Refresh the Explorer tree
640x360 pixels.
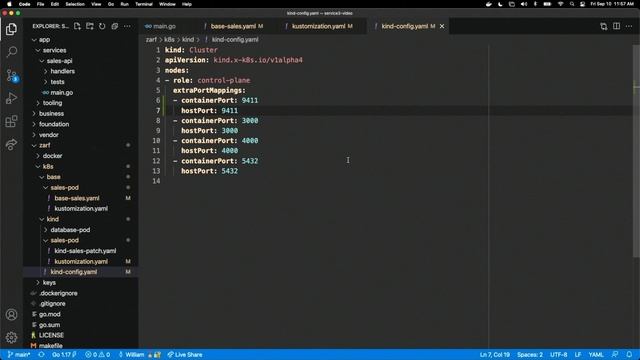click(x=102, y=26)
